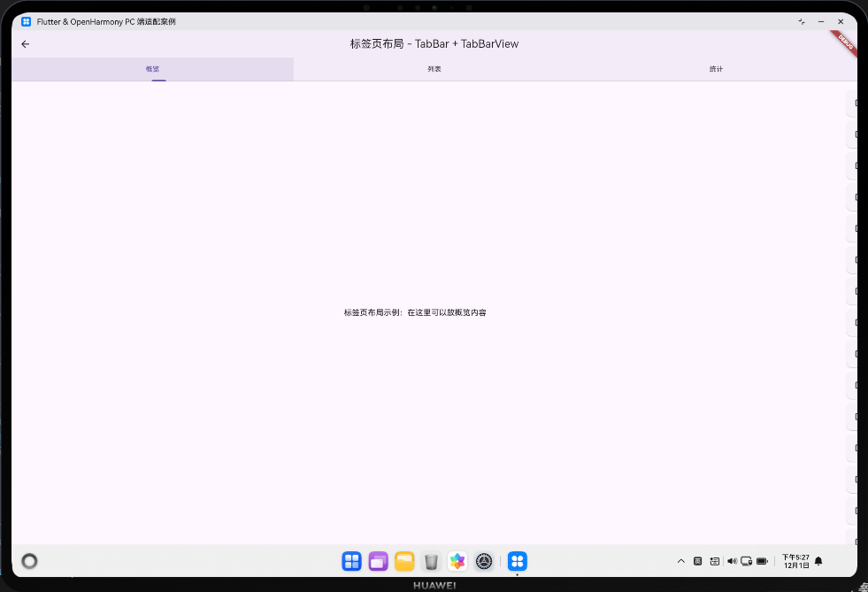Open notifications via the bell icon
Screen dimensions: 868x592
[x=818, y=561]
